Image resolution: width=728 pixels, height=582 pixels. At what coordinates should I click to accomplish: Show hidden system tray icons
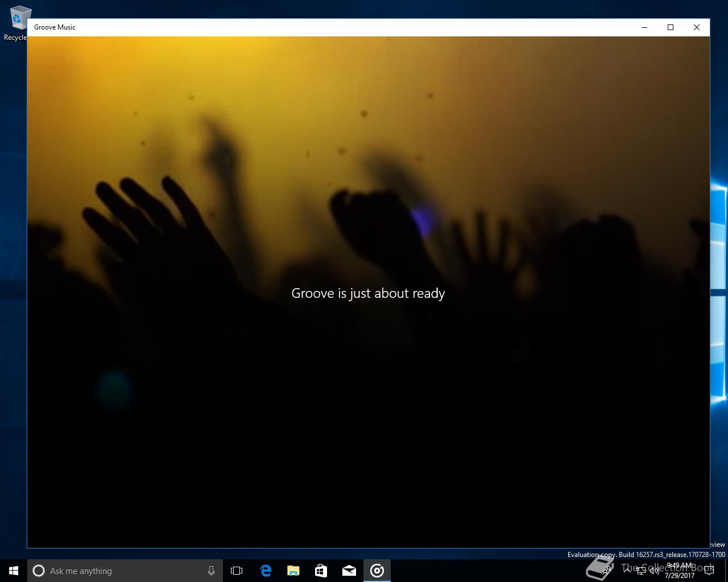(627, 571)
